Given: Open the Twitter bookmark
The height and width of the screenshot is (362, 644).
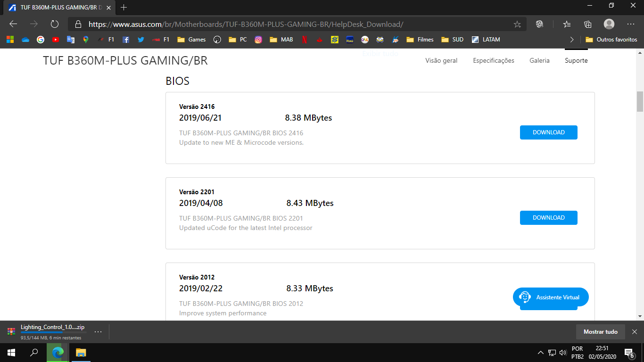Looking at the screenshot, I should (x=141, y=40).
